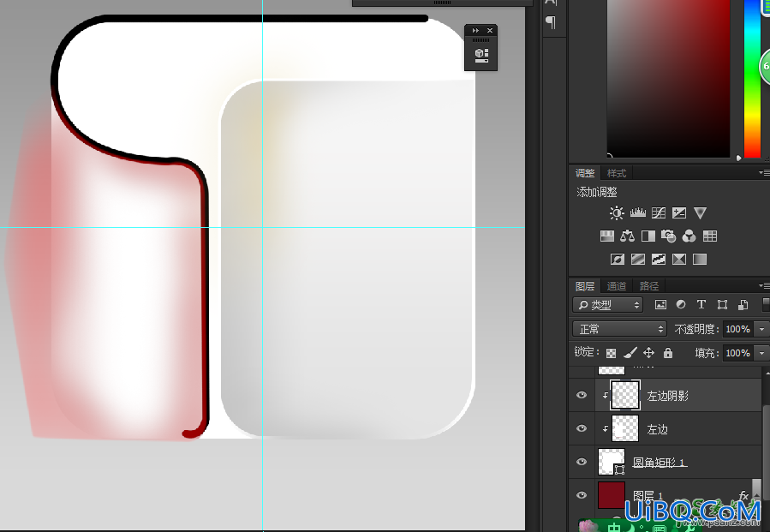Filter layers by pixel layers
770x532 pixels.
[660, 305]
